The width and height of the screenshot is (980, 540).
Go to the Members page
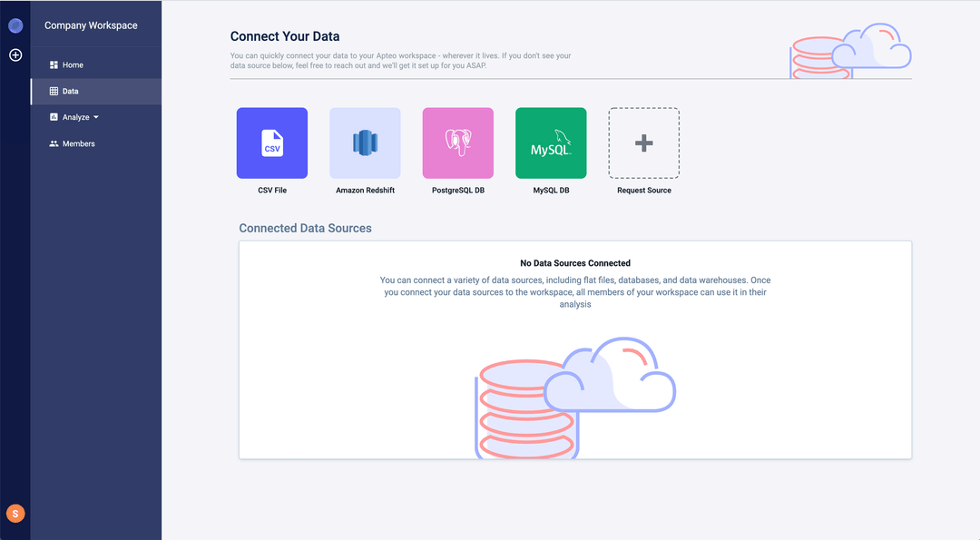[95, 143]
